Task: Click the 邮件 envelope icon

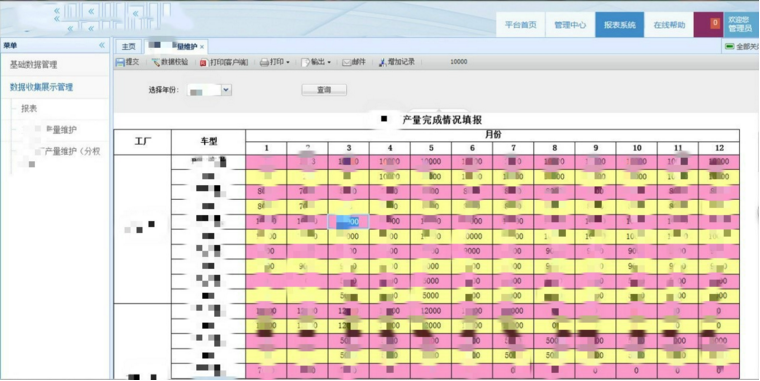Action: pyautogui.click(x=347, y=63)
